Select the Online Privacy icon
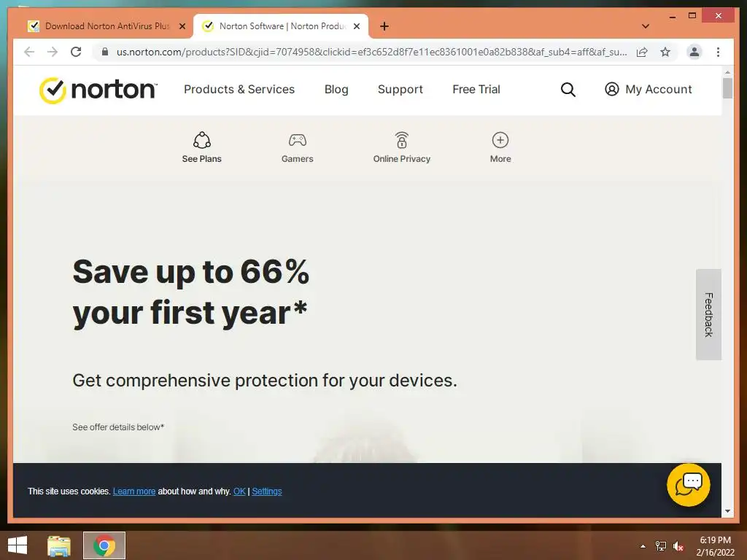 (402, 140)
